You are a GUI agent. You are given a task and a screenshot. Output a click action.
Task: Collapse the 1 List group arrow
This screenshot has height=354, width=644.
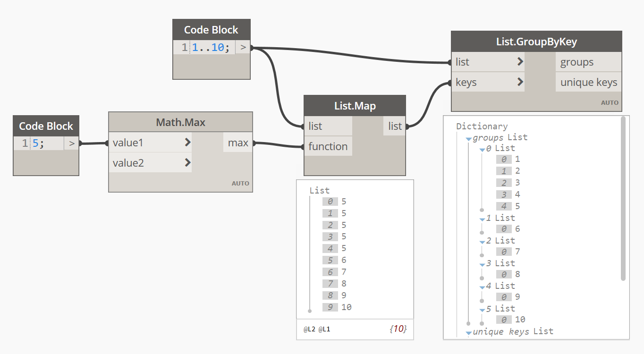coord(482,219)
